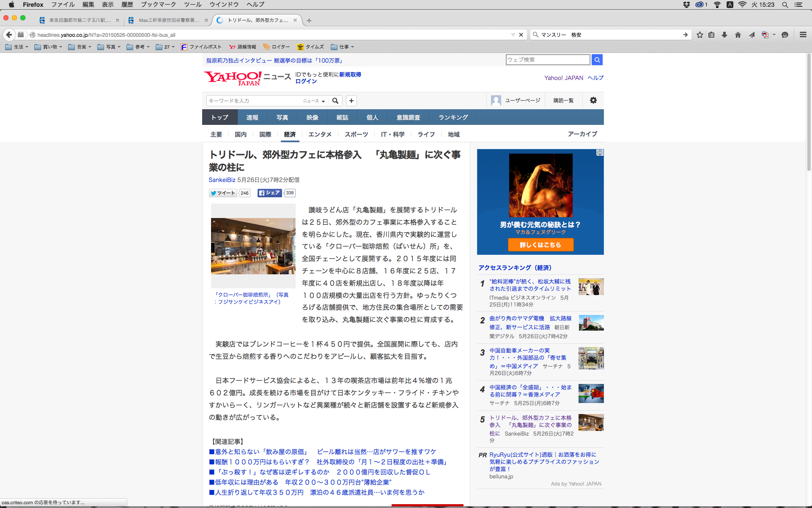Open a new tab with plus button

click(x=309, y=20)
